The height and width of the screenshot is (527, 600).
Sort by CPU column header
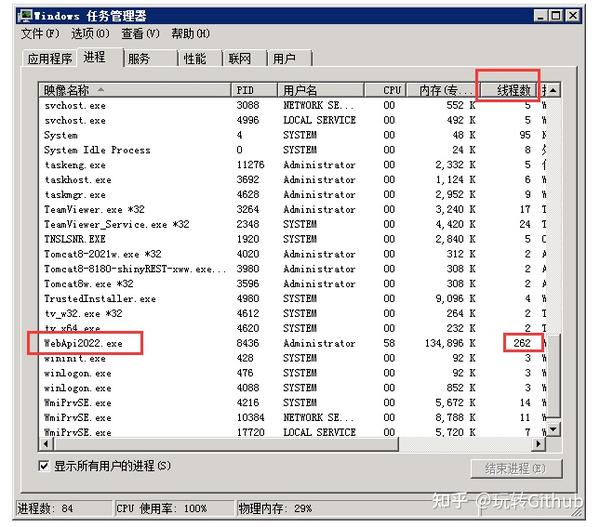[x=385, y=90]
